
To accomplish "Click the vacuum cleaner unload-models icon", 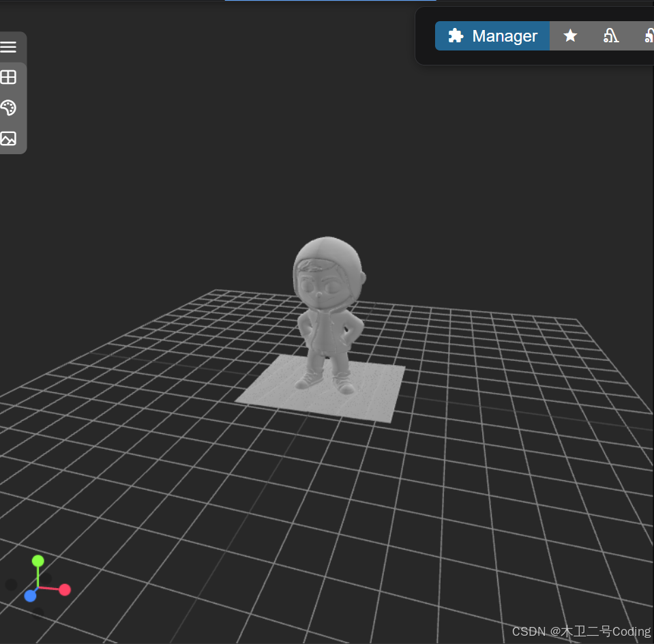I will point(610,36).
